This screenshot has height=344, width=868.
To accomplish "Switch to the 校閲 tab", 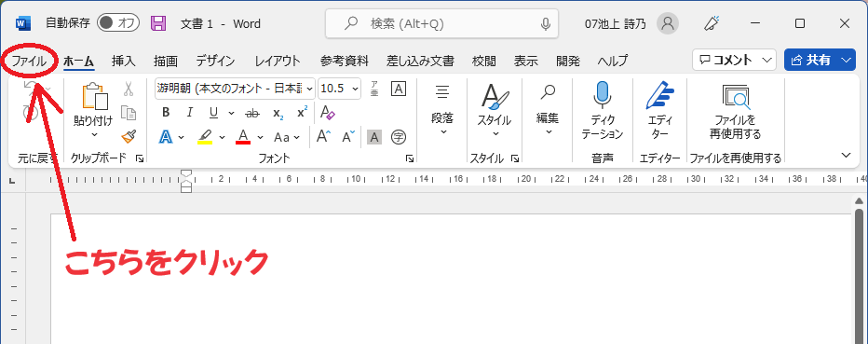I will [483, 61].
